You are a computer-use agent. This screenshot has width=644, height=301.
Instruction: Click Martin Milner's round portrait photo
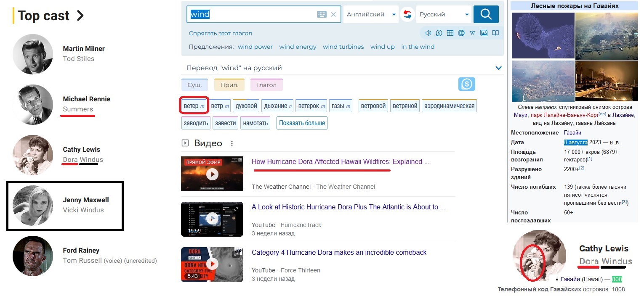click(33, 54)
